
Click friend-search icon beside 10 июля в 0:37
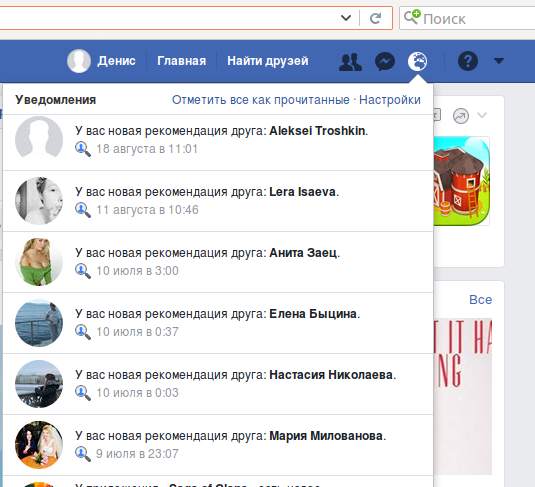coord(83,332)
